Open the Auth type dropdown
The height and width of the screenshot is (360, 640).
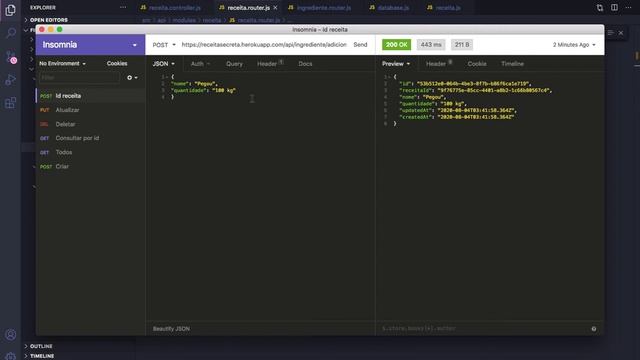pos(200,64)
